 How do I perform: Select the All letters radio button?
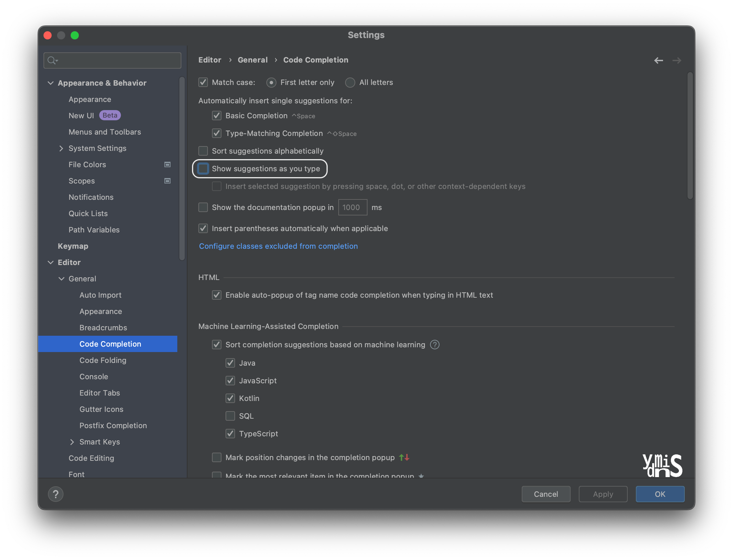coord(350,83)
